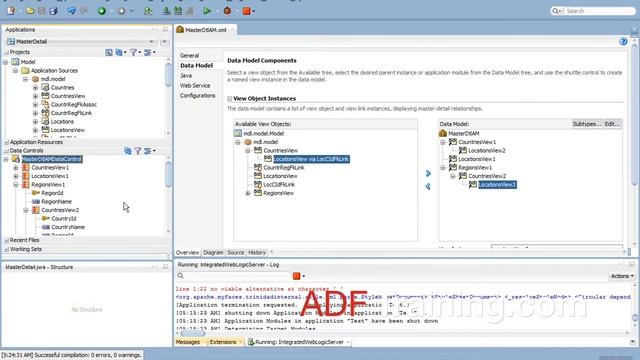Click Data Controls filter funnel icon
The image size is (640, 360).
point(138,151)
